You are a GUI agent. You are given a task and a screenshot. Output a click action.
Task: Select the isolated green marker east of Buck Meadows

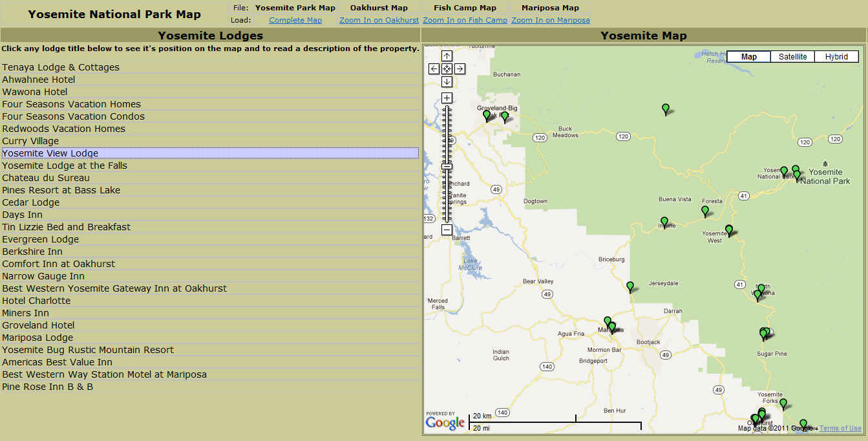(666, 109)
